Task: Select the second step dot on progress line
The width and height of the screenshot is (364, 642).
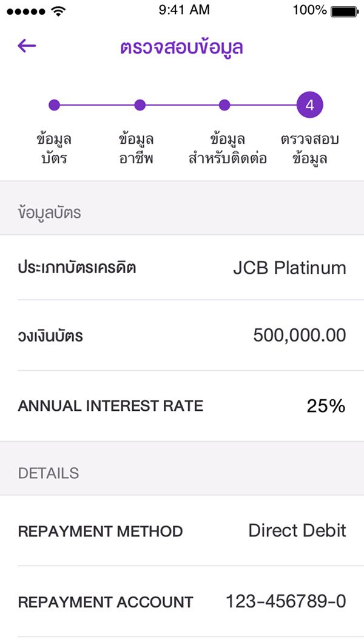Action: [x=140, y=104]
